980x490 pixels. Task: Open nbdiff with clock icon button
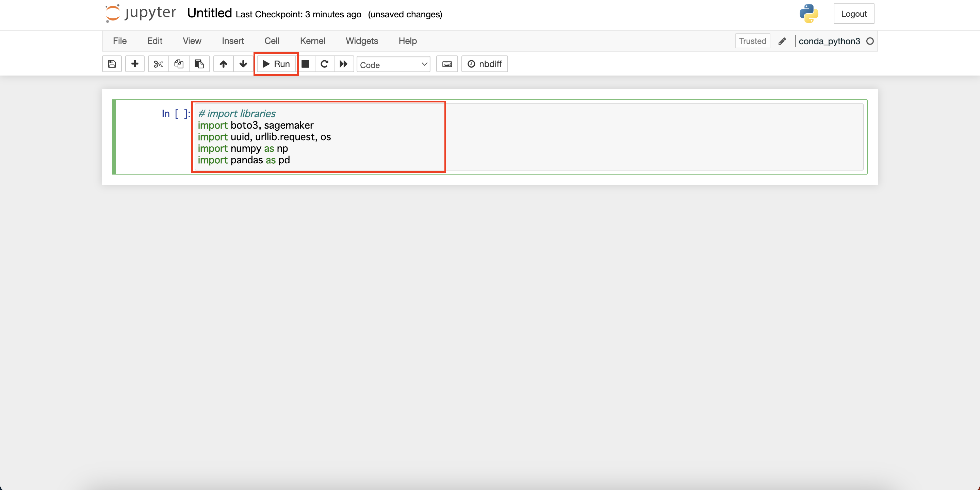pos(484,64)
